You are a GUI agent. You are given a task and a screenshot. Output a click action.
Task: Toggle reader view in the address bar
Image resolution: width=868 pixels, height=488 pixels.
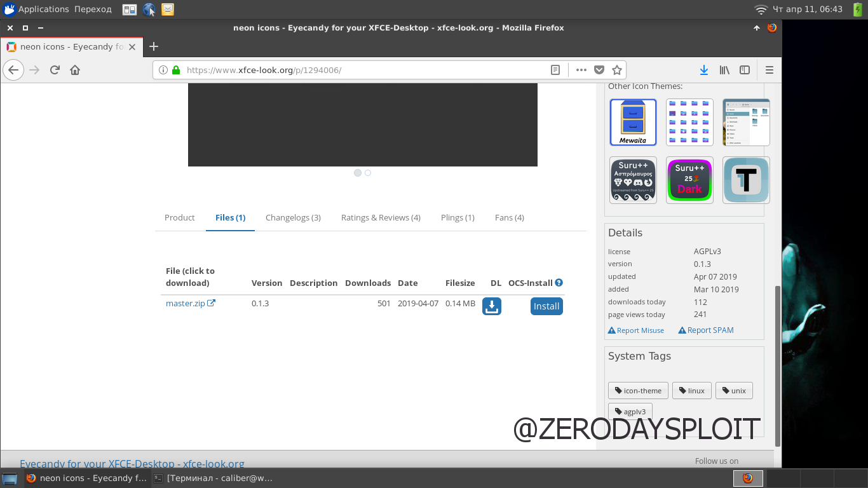tap(555, 70)
